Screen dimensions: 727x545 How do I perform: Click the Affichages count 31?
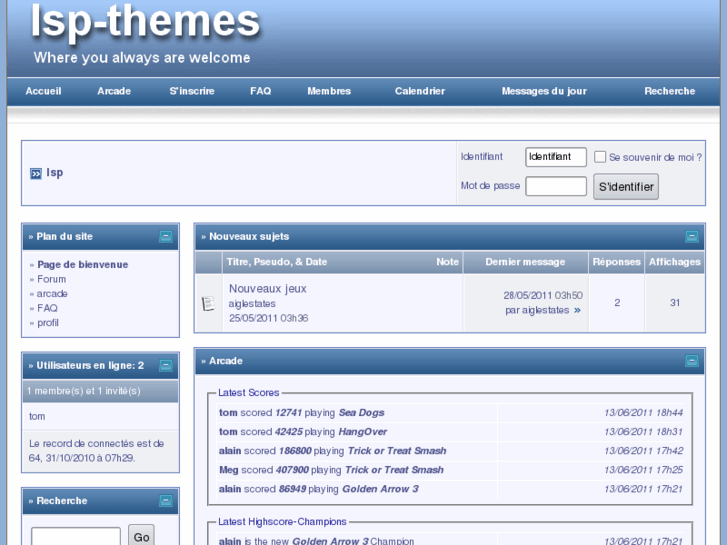[x=675, y=303]
